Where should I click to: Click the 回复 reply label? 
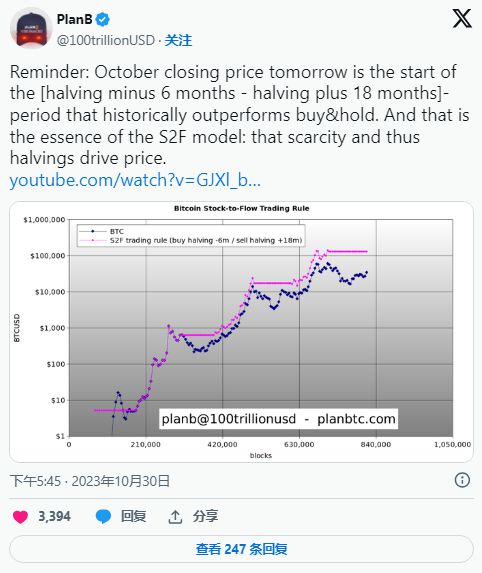pos(133,517)
